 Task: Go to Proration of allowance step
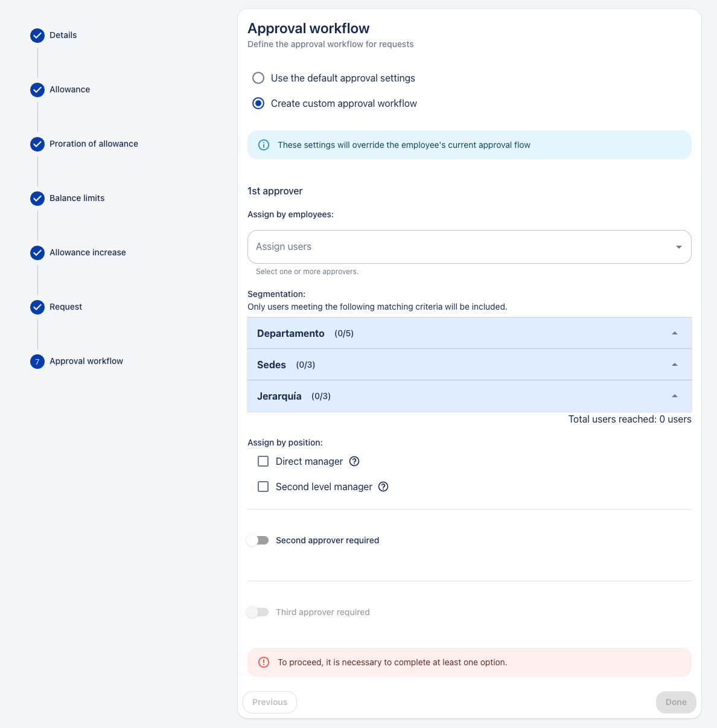point(94,144)
